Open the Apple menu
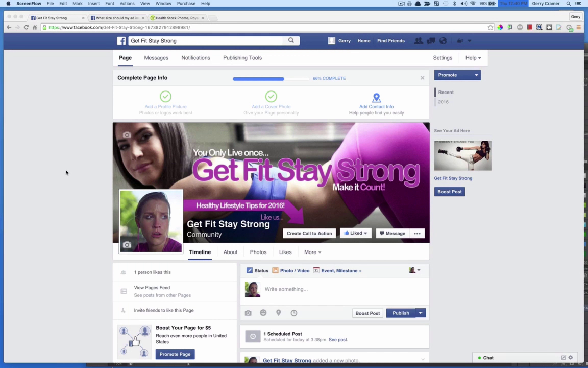 coord(8,4)
